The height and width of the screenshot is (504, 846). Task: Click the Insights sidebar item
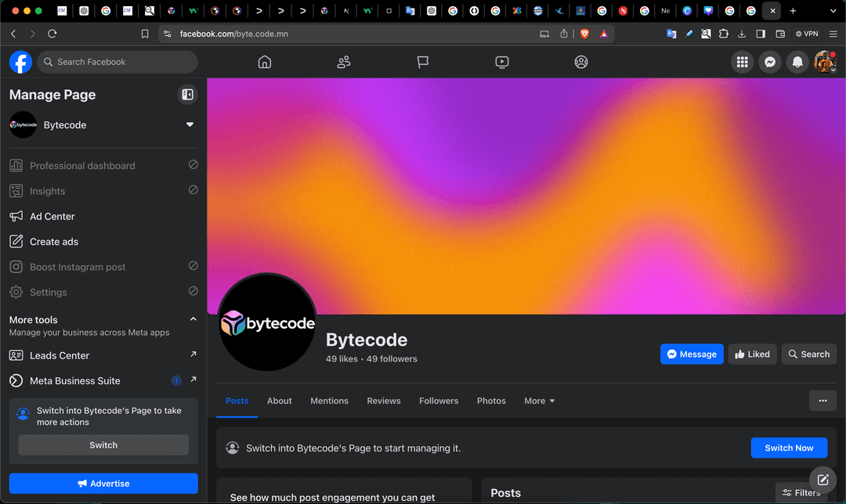point(103,191)
